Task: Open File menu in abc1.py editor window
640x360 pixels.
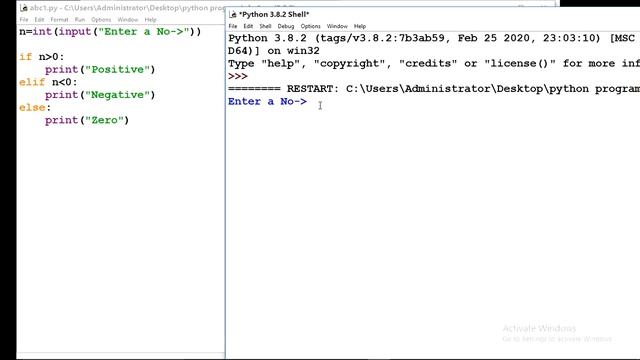Action: 24,20
